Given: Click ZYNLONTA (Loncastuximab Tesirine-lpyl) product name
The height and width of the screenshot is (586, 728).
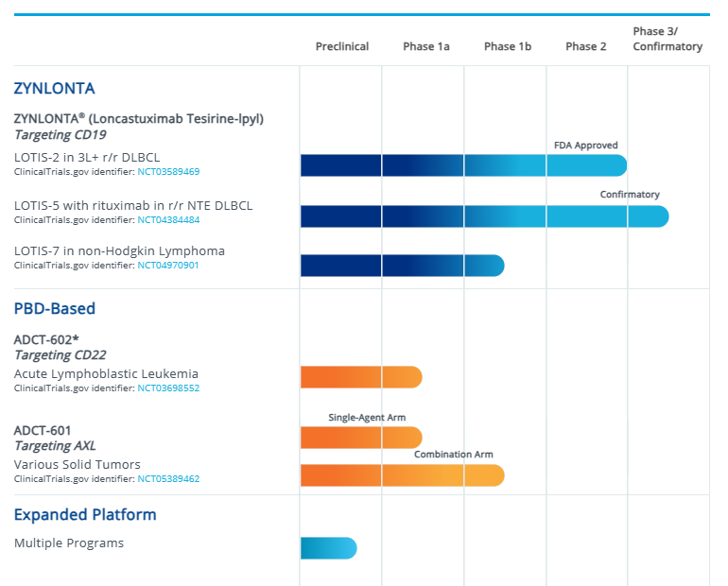Looking at the screenshot, I should (x=139, y=119).
